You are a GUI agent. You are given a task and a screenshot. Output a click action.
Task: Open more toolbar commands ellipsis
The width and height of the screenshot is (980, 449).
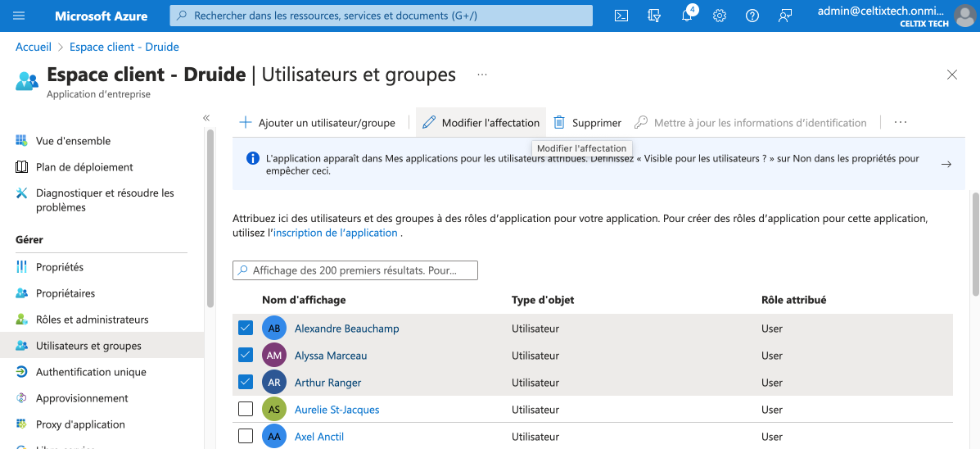tap(900, 123)
